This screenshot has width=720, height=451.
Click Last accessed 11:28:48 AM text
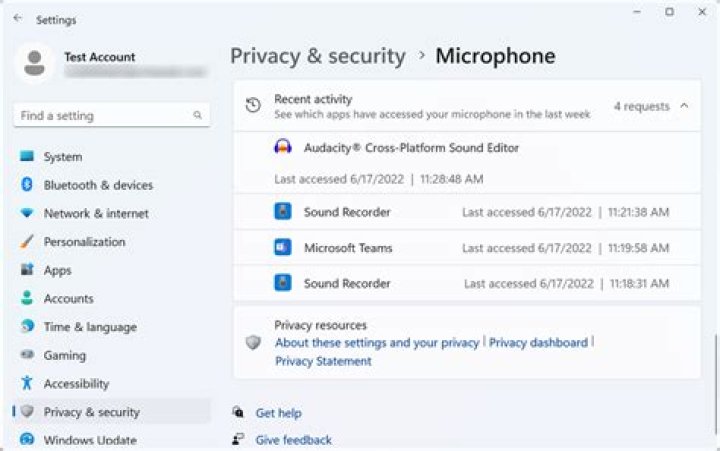pos(379,179)
